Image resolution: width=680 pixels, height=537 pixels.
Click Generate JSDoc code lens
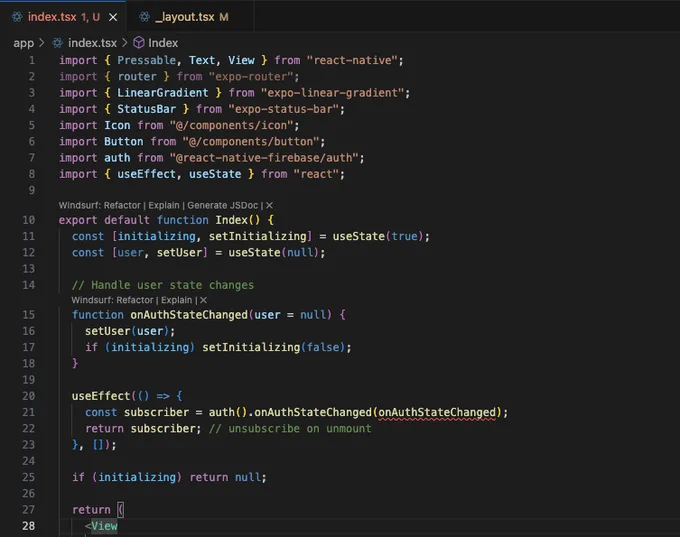point(222,205)
